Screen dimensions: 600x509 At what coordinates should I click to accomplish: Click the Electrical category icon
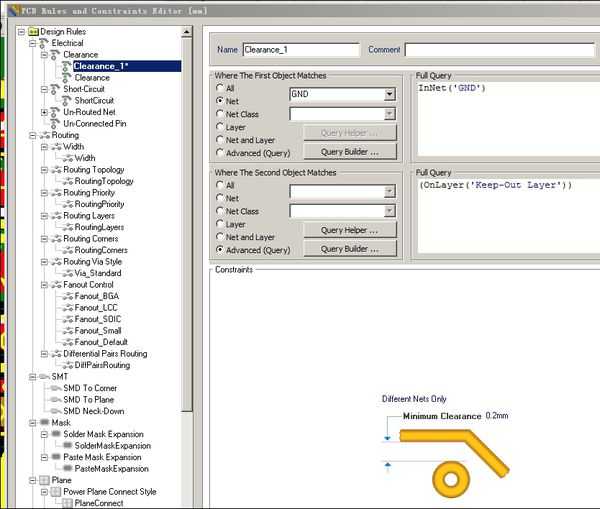(44, 43)
